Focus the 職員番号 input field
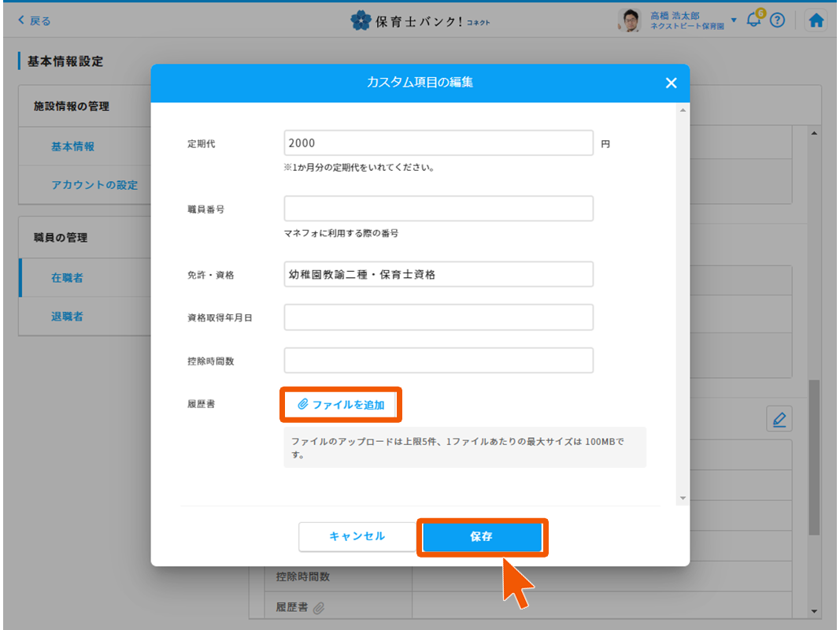This screenshot has width=840, height=630. 438,209
